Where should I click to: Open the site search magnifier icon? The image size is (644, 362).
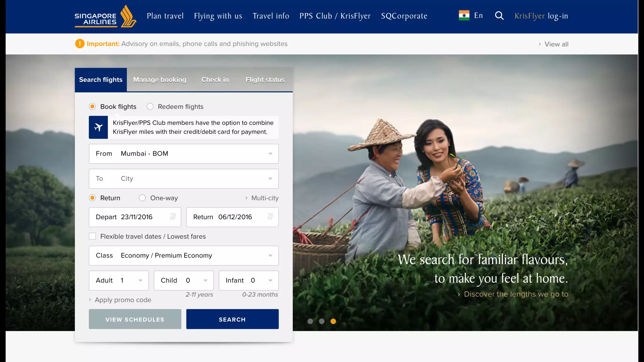click(499, 16)
